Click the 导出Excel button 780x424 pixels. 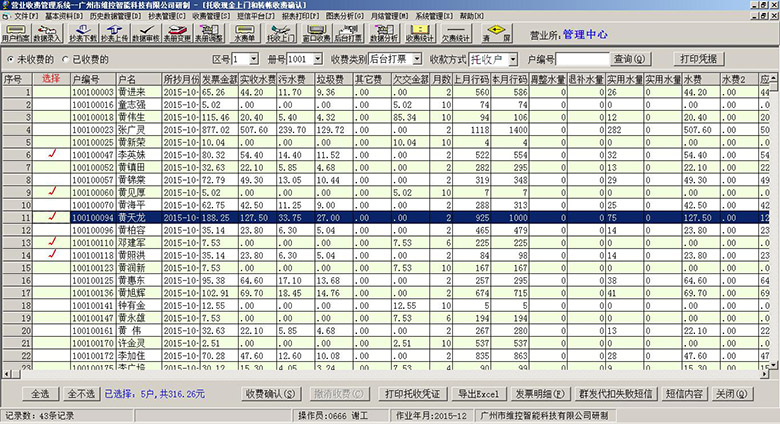pyautogui.click(x=479, y=394)
